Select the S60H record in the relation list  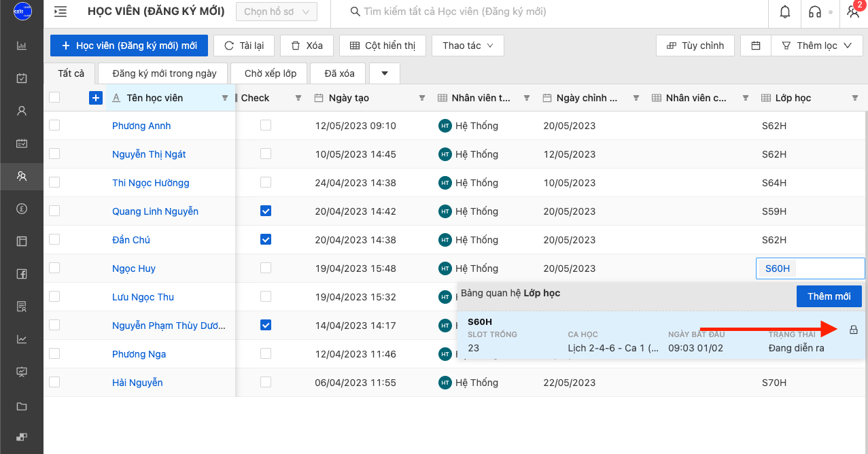click(662, 335)
